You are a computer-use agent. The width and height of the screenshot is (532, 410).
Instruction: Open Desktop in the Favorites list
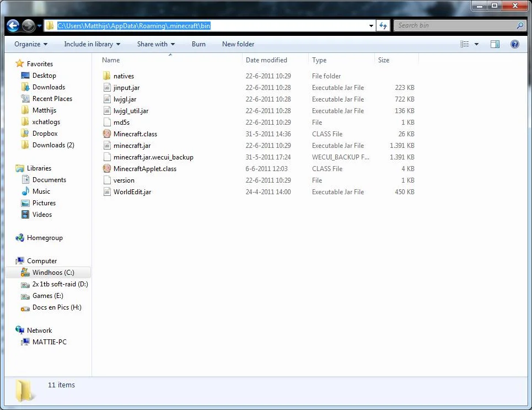coord(44,76)
